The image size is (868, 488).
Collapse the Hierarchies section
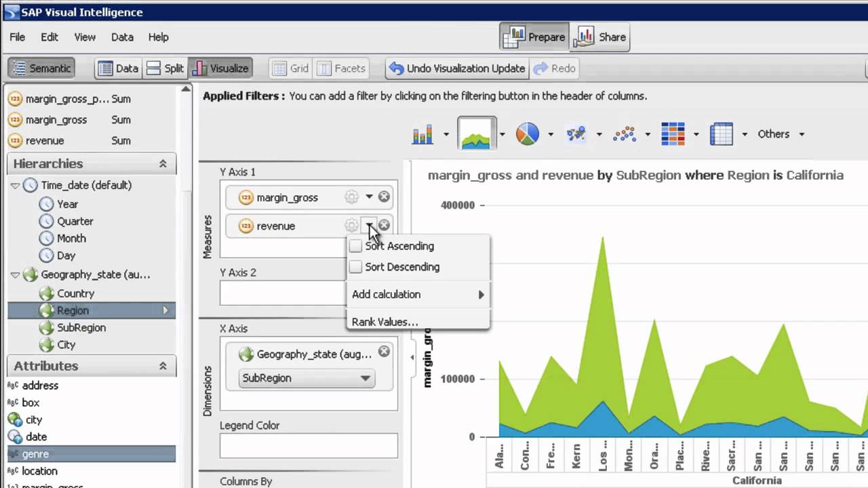pyautogui.click(x=163, y=163)
